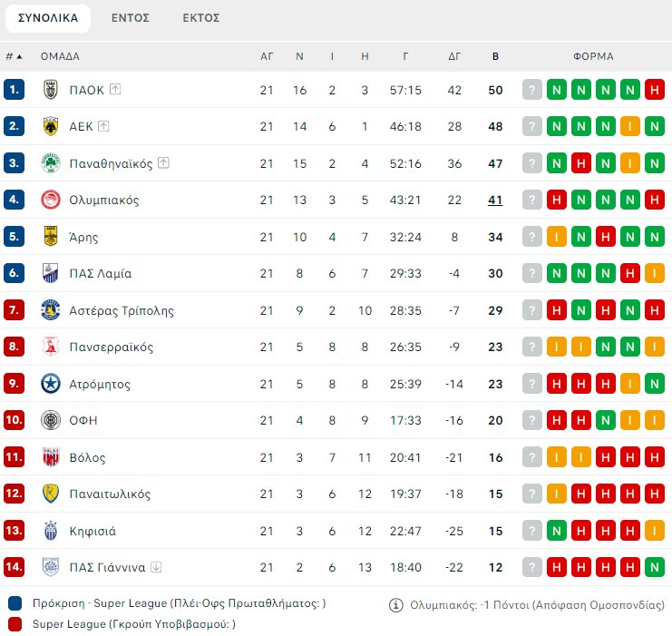This screenshot has height=636, width=672.
Task: Sort standings by the Β points header
Action: (x=495, y=56)
